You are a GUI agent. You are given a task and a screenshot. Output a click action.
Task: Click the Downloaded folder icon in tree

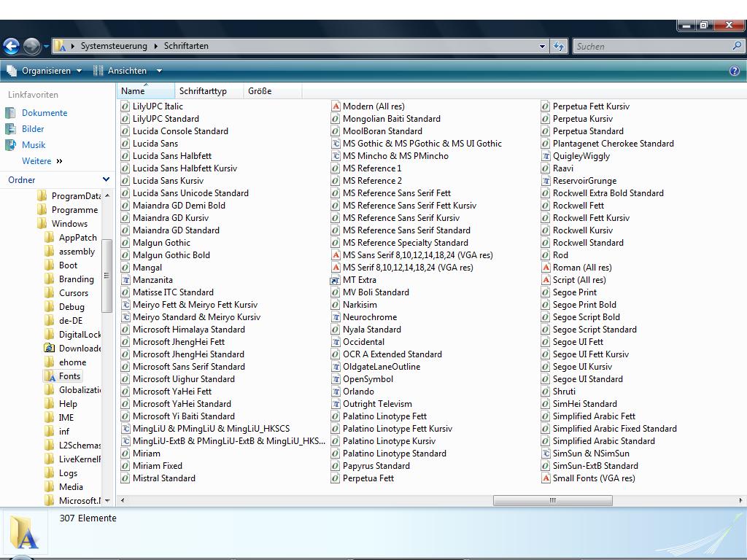(50, 348)
